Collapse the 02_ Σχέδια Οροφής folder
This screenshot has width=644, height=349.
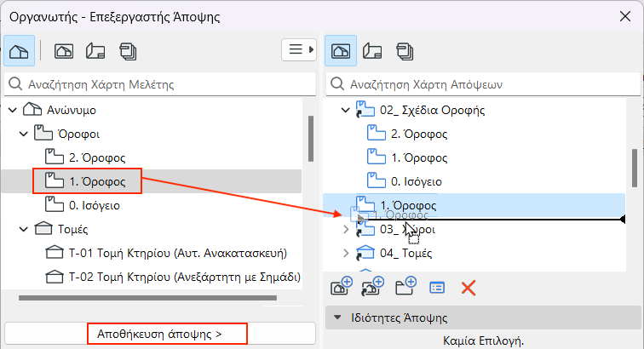coord(346,110)
